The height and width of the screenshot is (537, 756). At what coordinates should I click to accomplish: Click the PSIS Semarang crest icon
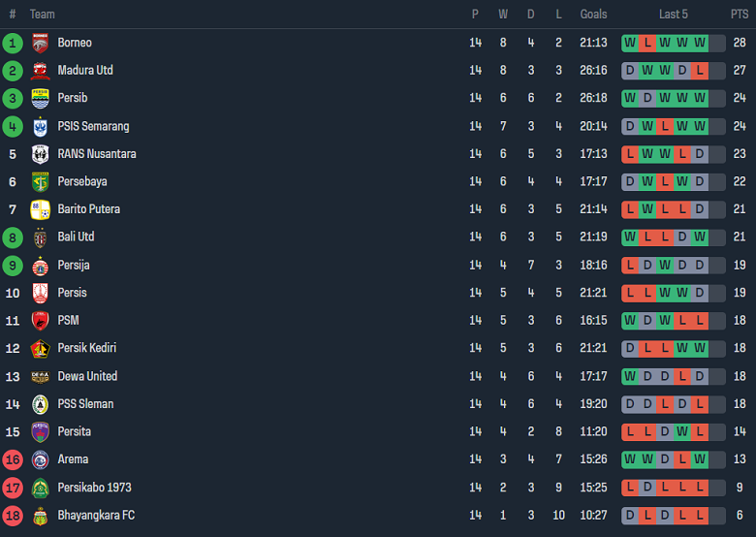tap(40, 126)
